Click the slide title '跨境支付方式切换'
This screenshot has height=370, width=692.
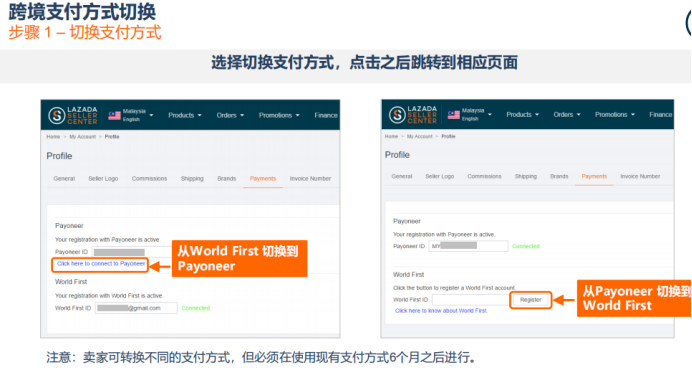[x=82, y=11]
